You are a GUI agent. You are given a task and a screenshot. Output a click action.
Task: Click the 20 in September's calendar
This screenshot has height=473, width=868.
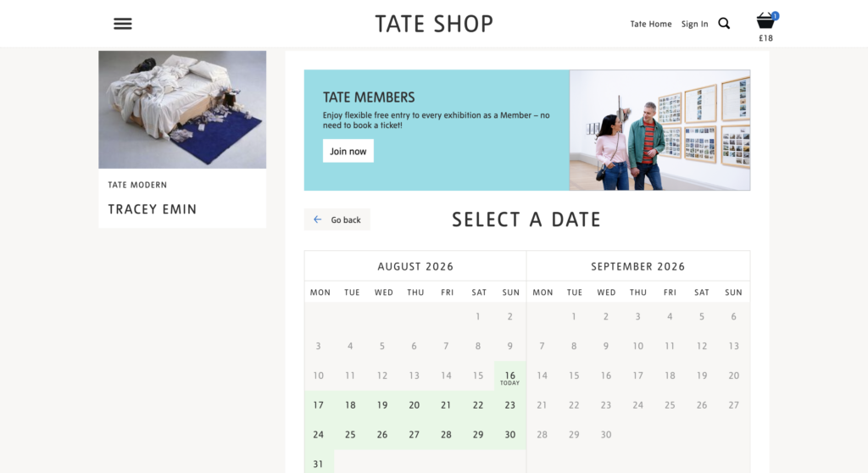point(733,376)
